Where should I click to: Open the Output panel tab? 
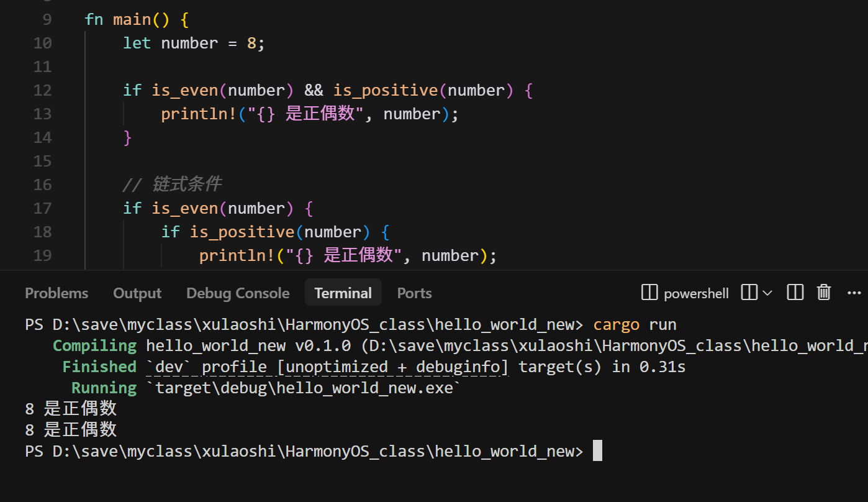137,293
